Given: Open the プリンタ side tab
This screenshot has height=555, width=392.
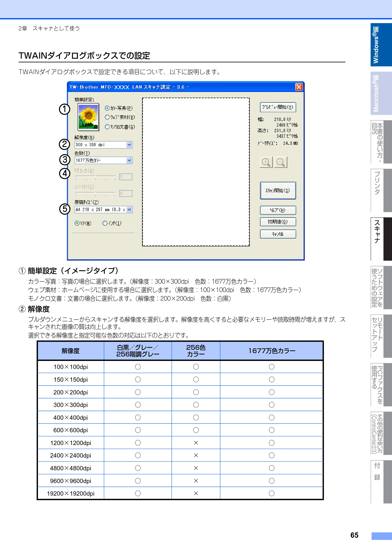Looking at the screenshot, I should (x=381, y=191).
